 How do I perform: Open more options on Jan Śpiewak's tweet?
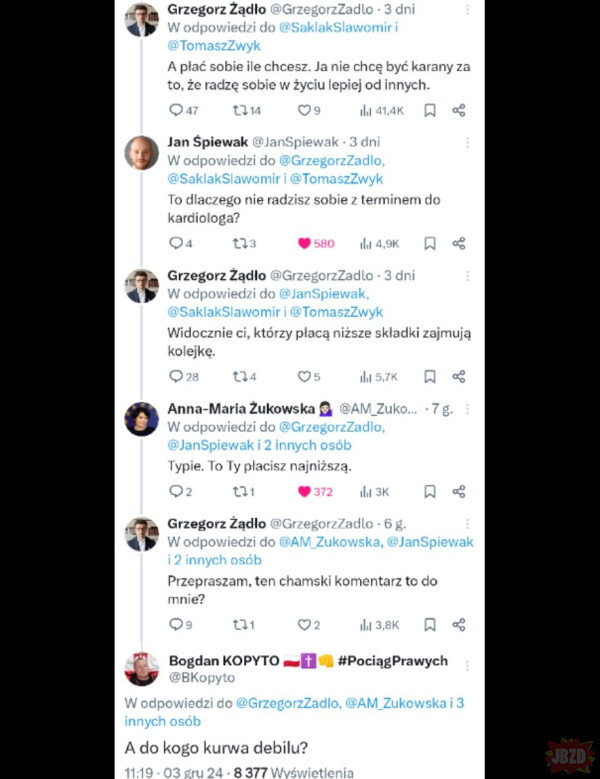469,142
